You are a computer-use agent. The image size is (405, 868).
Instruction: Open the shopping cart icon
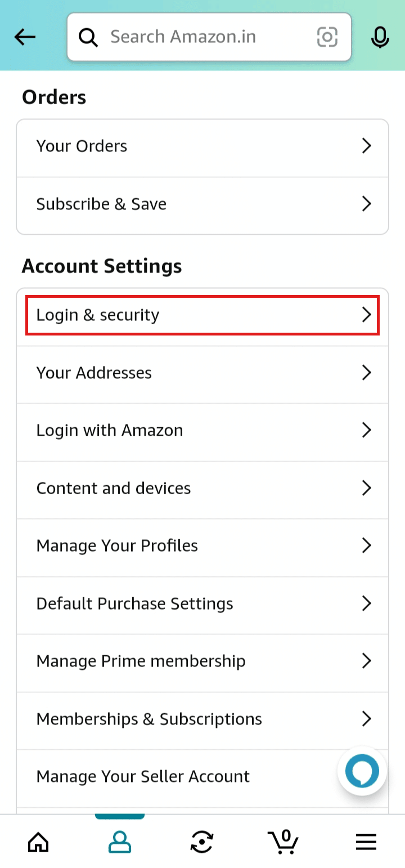283,841
